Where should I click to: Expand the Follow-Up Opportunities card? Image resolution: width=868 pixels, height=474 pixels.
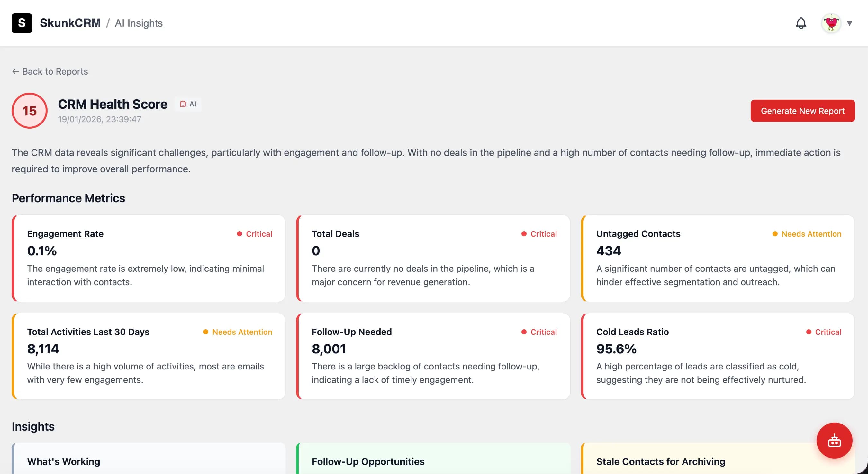433,461
